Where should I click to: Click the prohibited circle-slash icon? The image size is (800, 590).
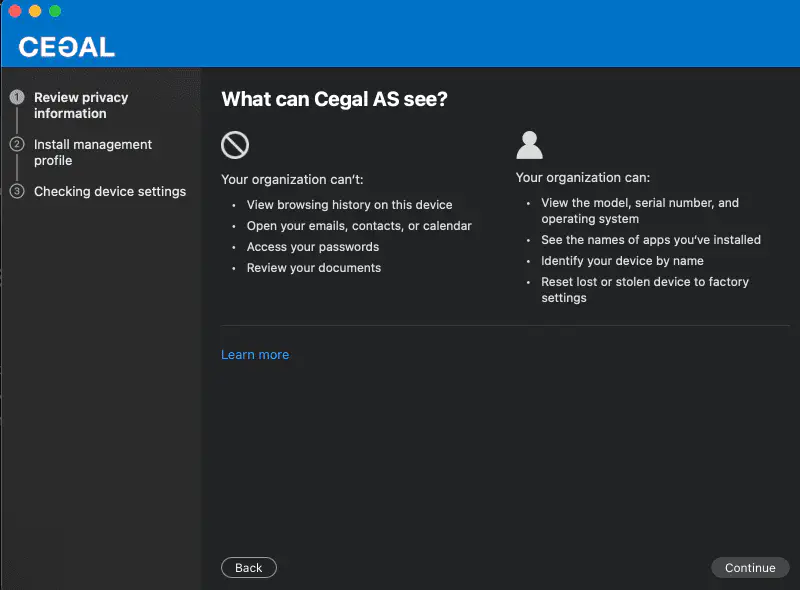234,146
